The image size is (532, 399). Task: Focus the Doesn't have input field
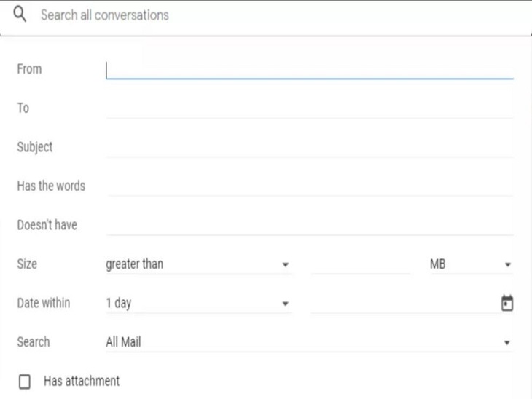pyautogui.click(x=309, y=226)
